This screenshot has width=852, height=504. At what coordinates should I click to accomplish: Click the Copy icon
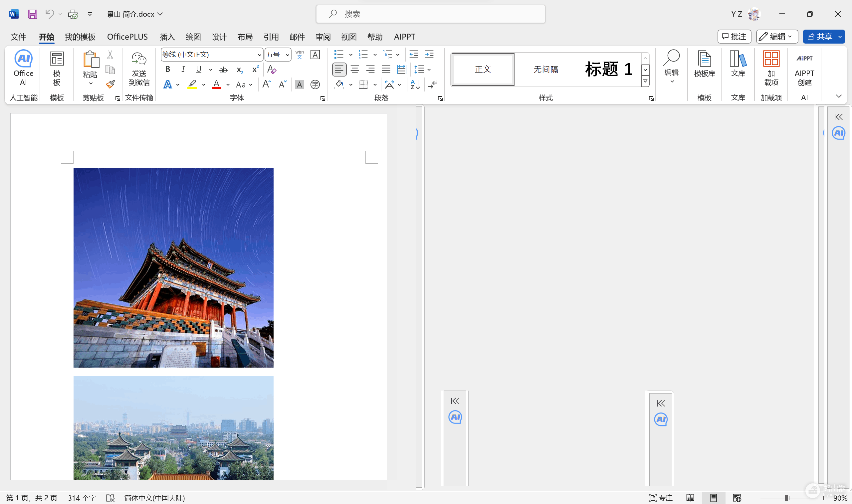(x=110, y=70)
